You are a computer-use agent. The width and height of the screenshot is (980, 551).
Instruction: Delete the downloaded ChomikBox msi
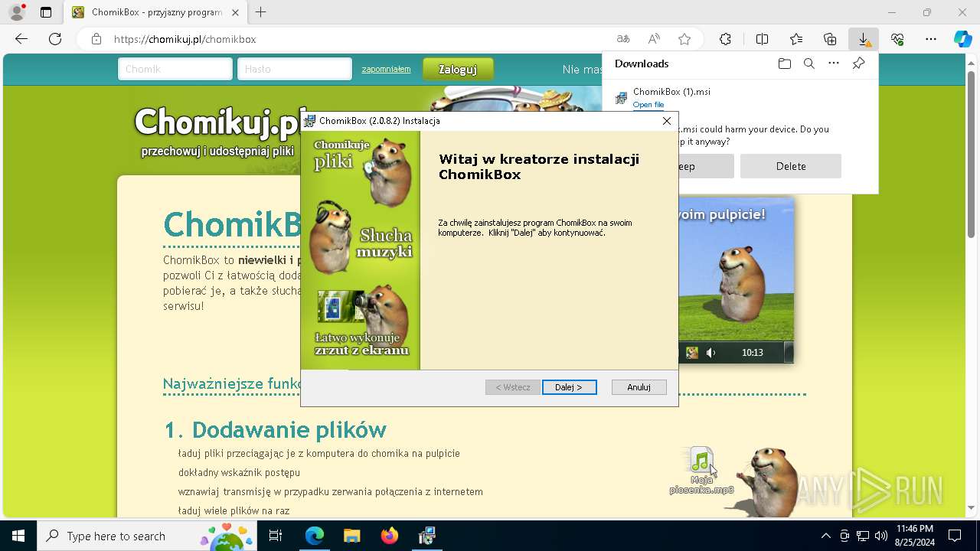[791, 166]
